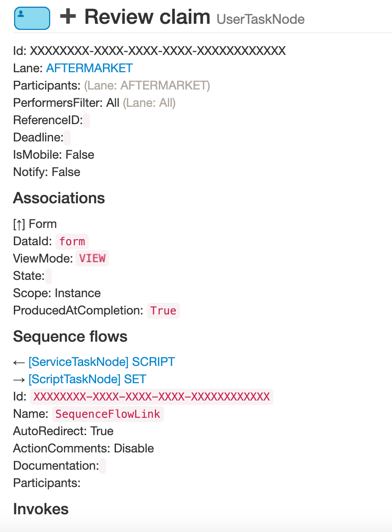
Task: Click the up-arrow icon before Form
Action: coord(20,224)
